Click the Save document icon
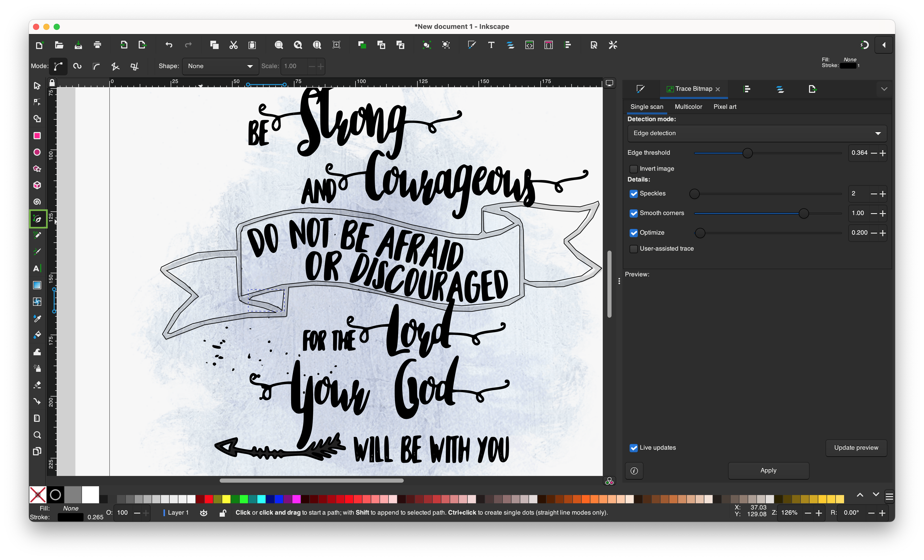Screen dimensions: 924x560 78,45
